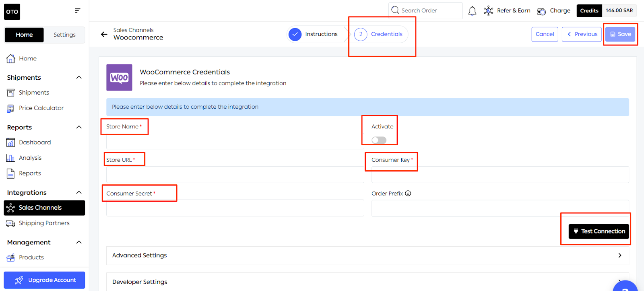The image size is (644, 291).
Task: Open Shipping Partners page
Action: point(44,223)
